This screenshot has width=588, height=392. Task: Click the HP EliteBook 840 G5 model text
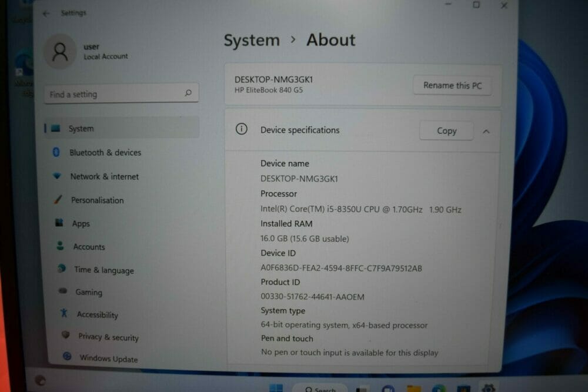(269, 91)
